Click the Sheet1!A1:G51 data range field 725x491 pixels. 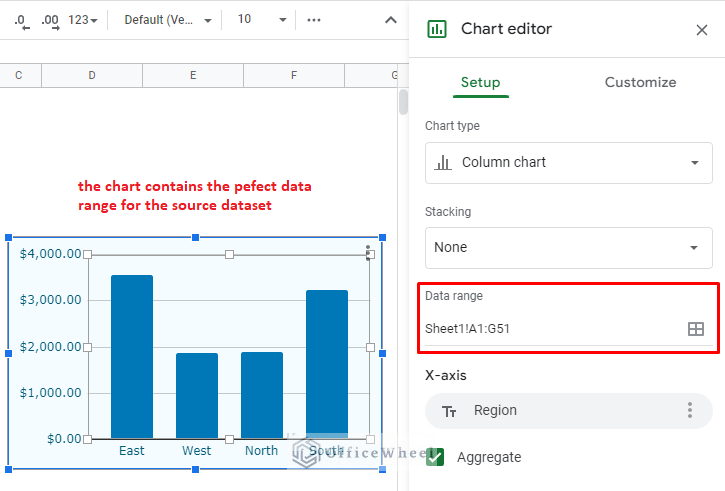pos(553,329)
